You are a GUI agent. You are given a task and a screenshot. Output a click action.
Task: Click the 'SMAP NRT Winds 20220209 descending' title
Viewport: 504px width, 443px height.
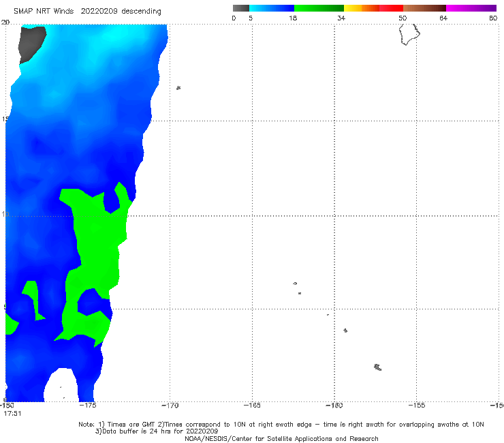click(87, 12)
